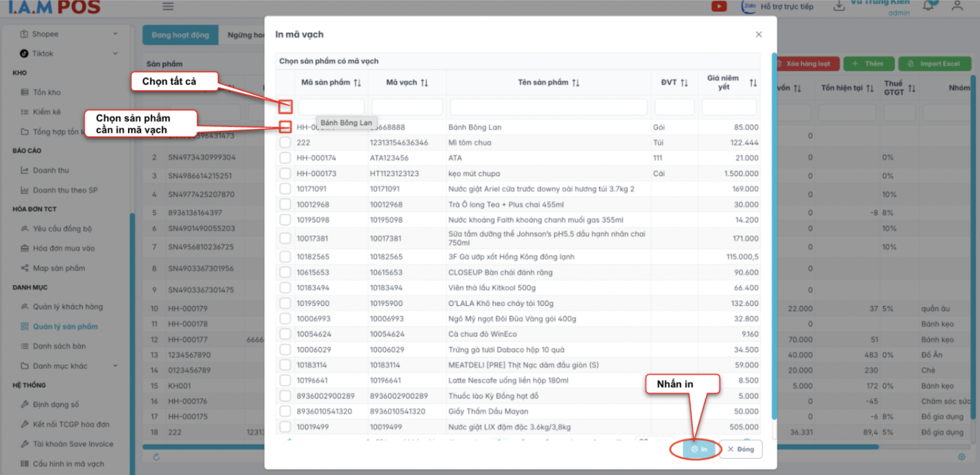Tick the select-all checkbox in header row
The image size is (980, 475).
pyautogui.click(x=285, y=107)
